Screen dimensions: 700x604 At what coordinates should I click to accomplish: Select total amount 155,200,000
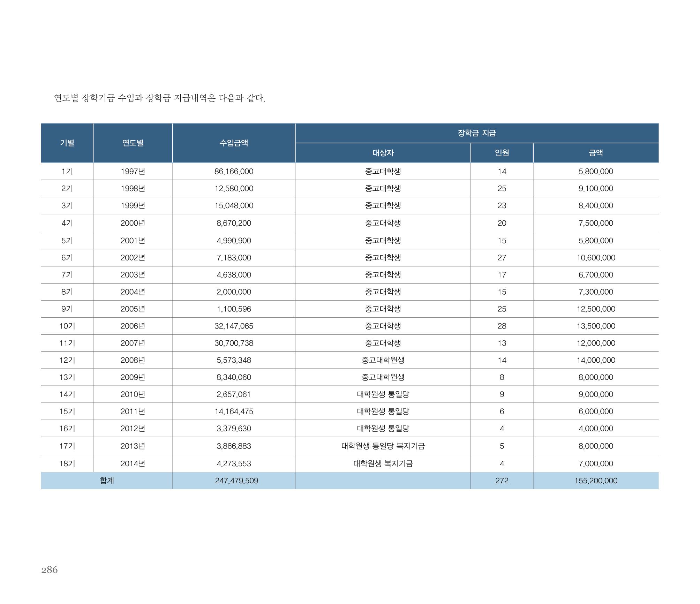point(596,481)
